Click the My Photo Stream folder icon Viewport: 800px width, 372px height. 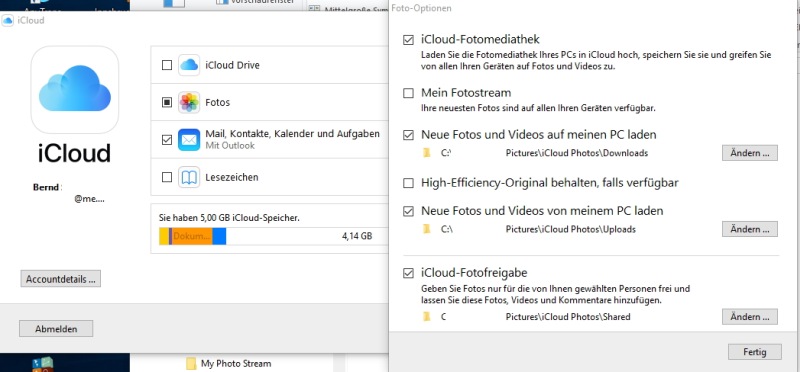click(x=191, y=364)
